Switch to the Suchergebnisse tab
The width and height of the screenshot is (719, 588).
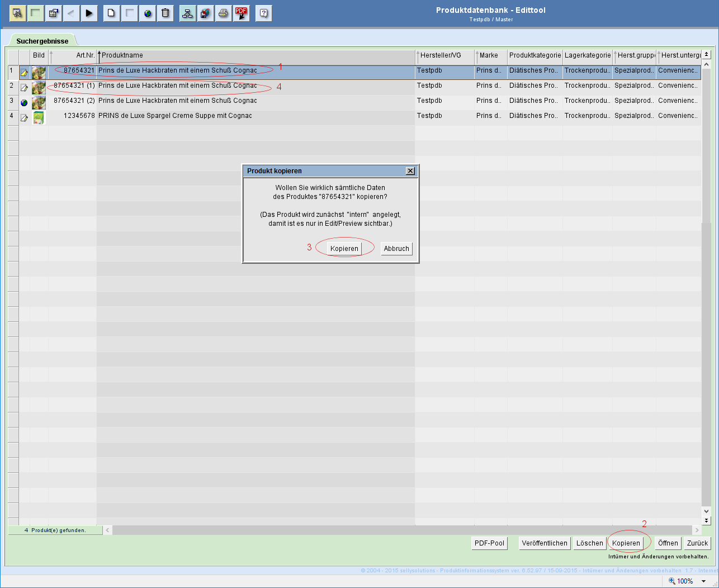coord(42,41)
